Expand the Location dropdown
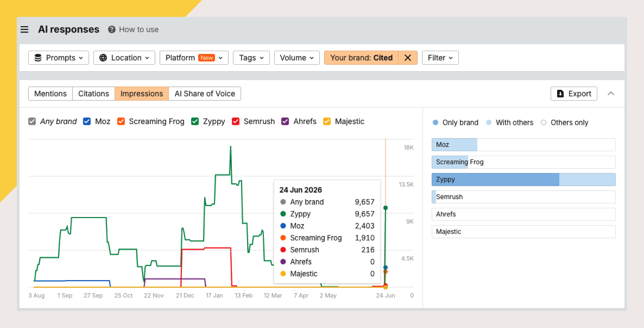The height and width of the screenshot is (328, 644). (x=124, y=58)
